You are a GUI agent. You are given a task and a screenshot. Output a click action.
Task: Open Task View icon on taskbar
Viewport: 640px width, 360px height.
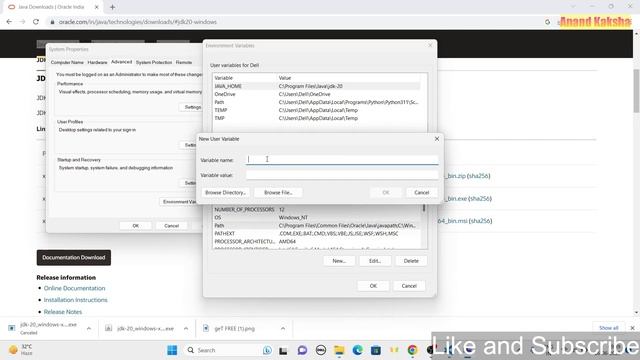point(283,350)
